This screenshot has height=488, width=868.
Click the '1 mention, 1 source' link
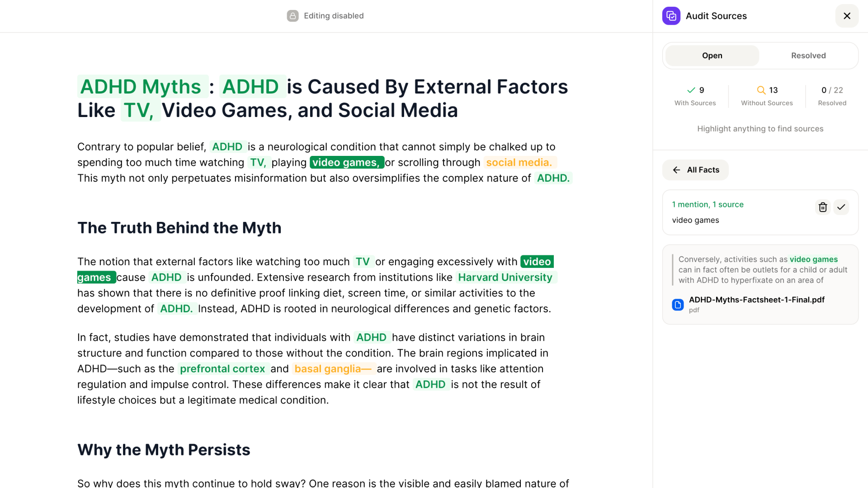point(708,204)
